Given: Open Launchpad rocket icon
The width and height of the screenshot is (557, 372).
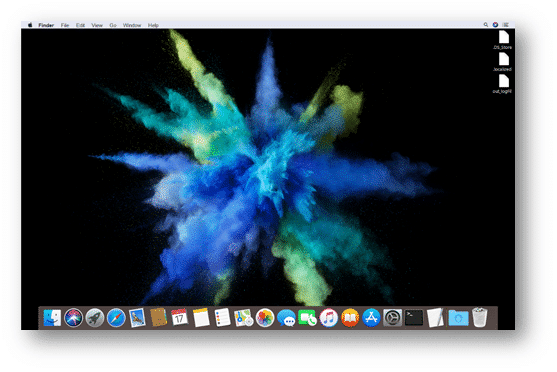Looking at the screenshot, I should click(x=95, y=317).
